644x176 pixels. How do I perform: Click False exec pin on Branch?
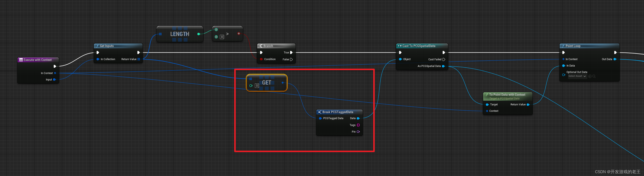point(291,59)
